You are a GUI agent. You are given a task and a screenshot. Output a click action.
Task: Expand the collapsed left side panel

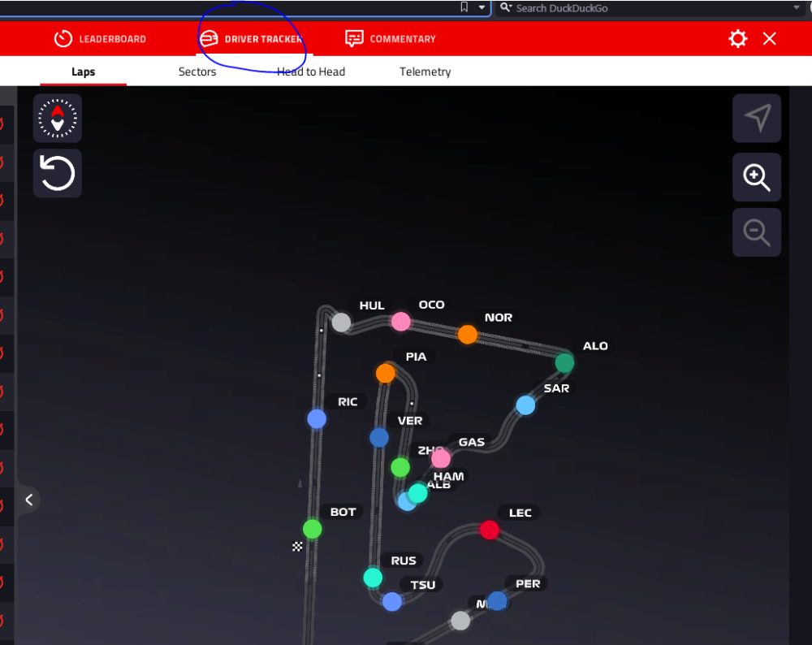28,500
